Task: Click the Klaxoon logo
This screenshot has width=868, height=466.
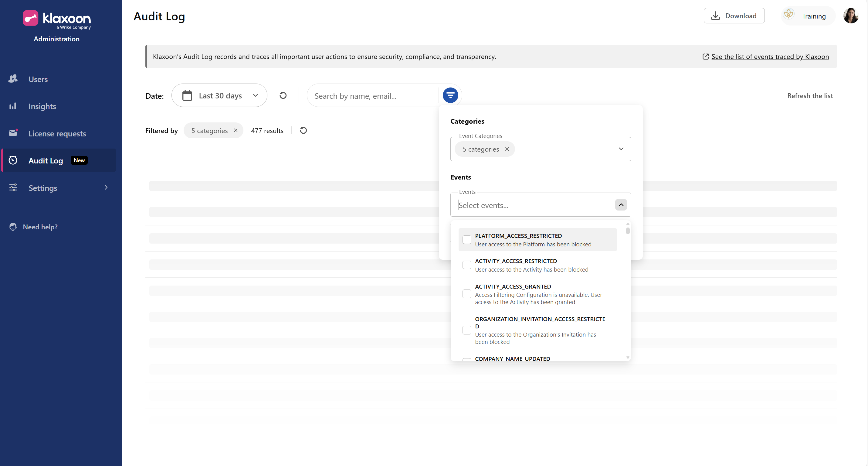Action: (x=57, y=19)
